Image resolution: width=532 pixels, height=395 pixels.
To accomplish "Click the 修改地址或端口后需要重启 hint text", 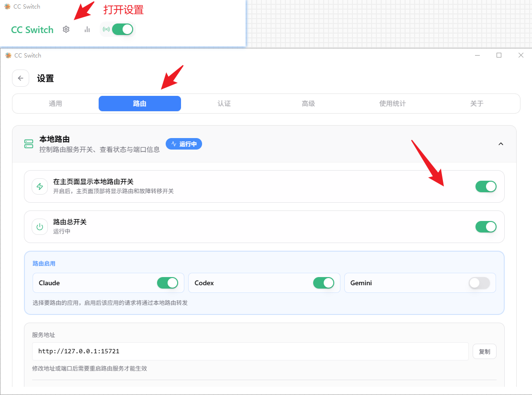I will [90, 369].
